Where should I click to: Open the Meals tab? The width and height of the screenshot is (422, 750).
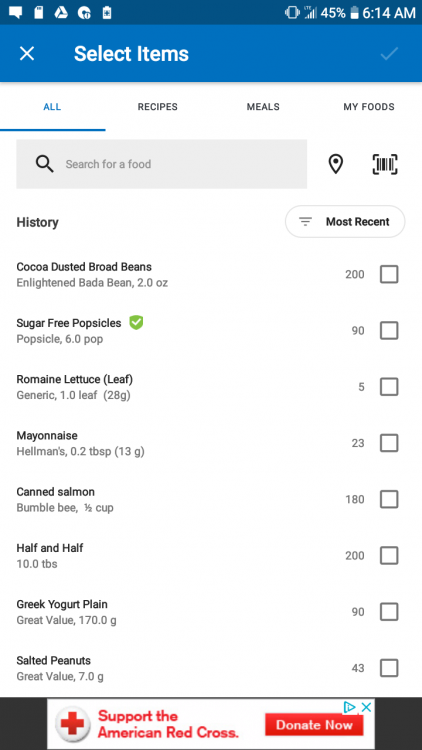tap(263, 107)
